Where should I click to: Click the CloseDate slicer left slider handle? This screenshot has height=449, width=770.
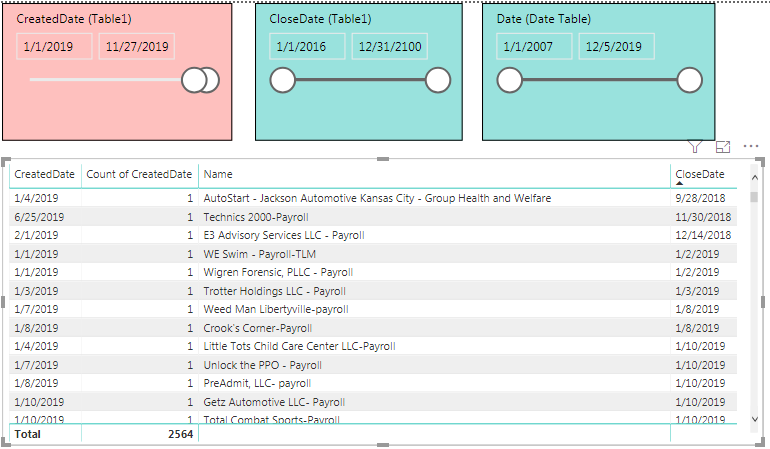pyautogui.click(x=282, y=81)
